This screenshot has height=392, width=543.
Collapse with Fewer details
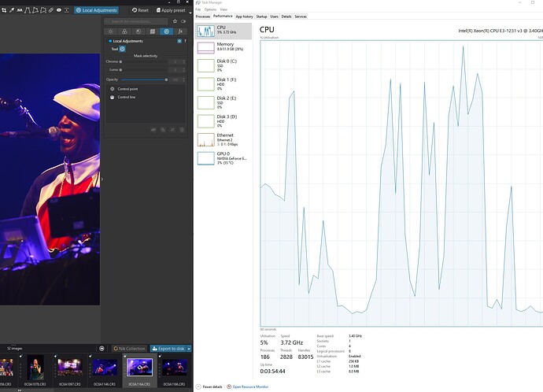(209, 386)
